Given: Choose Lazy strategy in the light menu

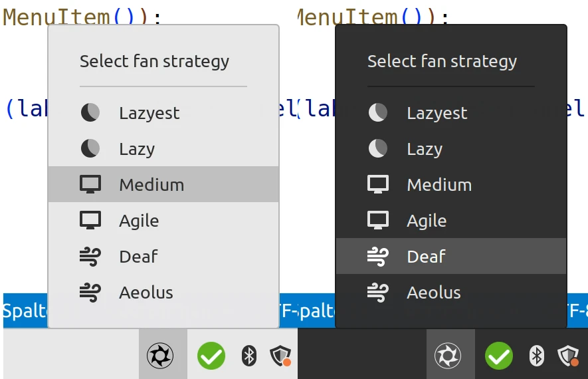Looking at the screenshot, I should 163,148.
